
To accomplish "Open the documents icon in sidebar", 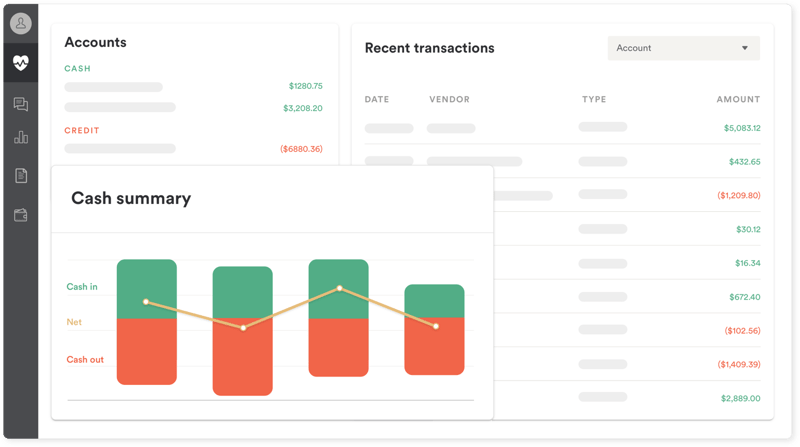I will (x=20, y=176).
